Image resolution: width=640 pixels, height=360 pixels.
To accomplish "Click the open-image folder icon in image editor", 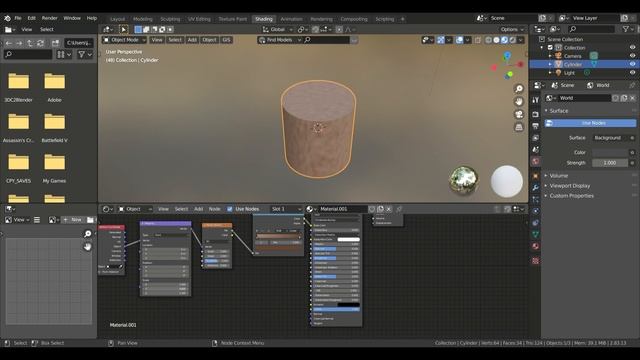I will coord(90,220).
